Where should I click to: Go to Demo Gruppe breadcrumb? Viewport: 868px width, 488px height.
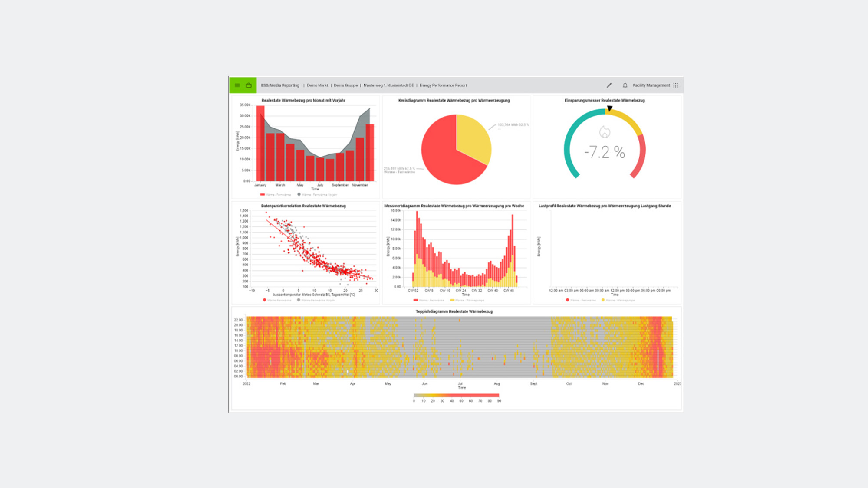point(345,85)
